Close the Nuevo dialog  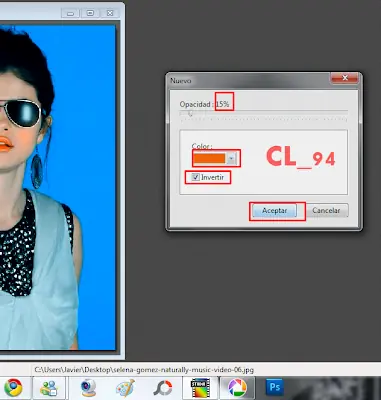345,78
